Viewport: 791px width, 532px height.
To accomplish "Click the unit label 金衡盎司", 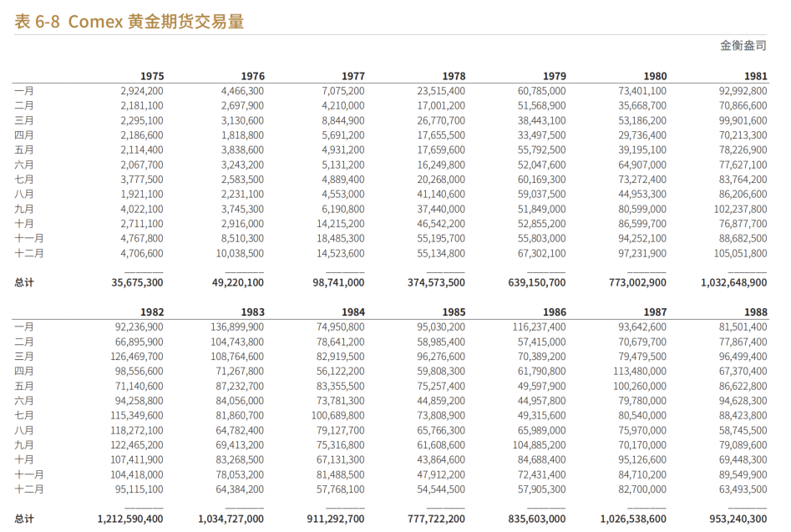I will [x=743, y=45].
